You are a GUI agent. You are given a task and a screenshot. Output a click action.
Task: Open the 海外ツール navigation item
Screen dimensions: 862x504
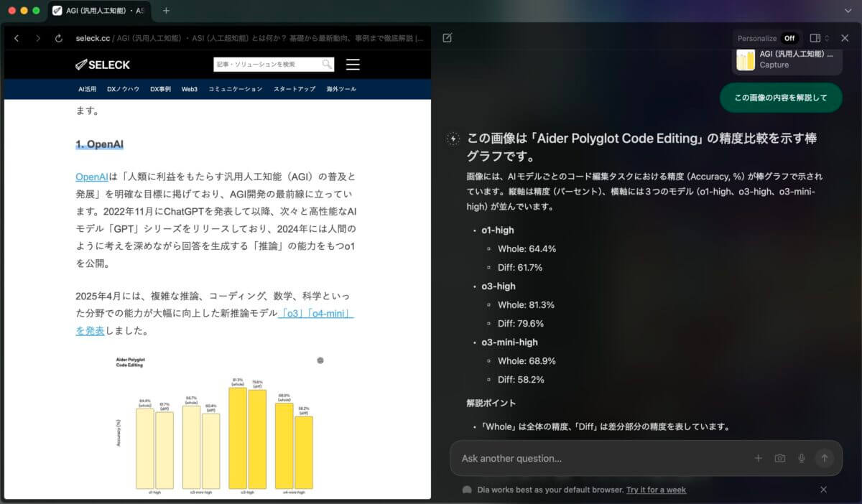[x=341, y=89]
